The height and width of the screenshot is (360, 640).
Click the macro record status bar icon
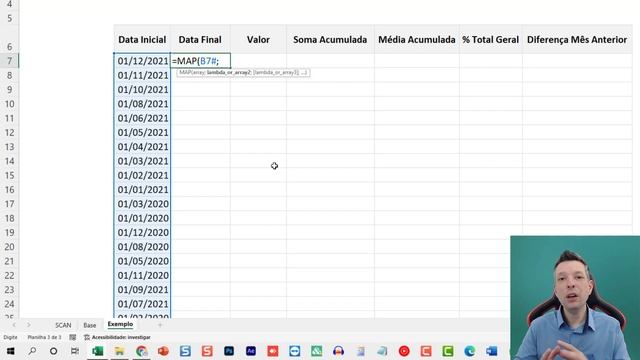[73, 337]
